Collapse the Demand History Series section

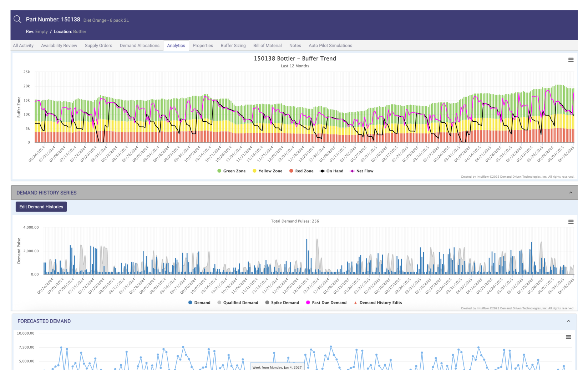click(571, 193)
